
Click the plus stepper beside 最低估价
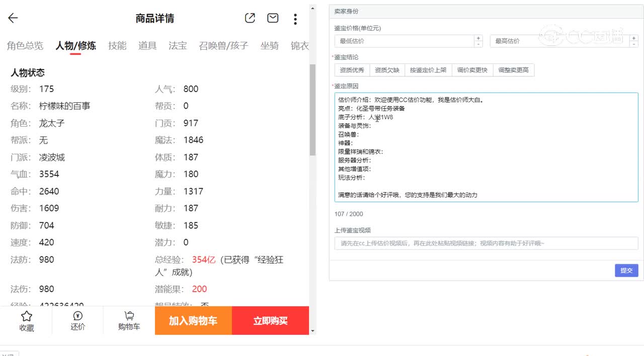478,37
